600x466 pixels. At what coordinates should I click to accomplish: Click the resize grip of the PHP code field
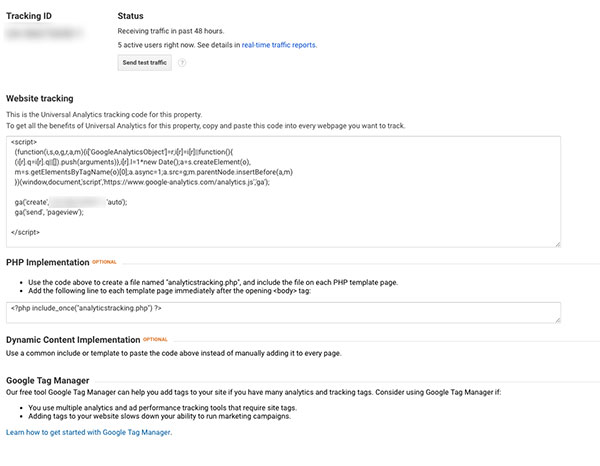click(x=558, y=320)
